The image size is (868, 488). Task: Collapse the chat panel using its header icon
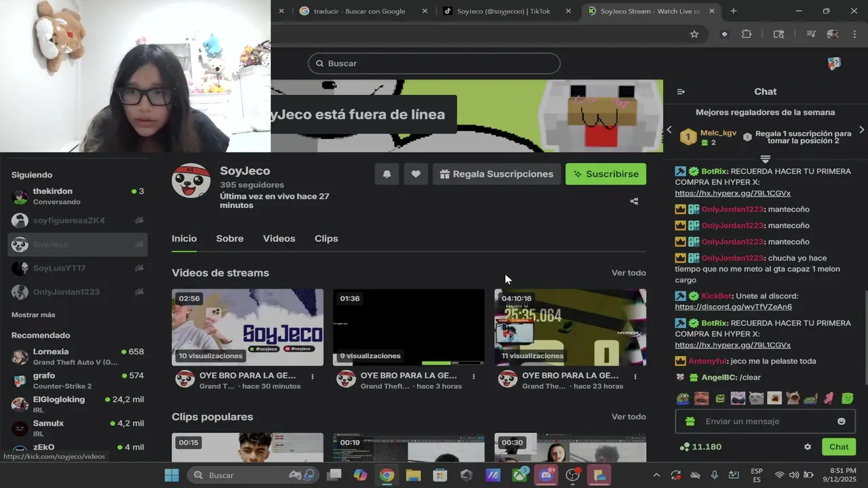point(681,91)
